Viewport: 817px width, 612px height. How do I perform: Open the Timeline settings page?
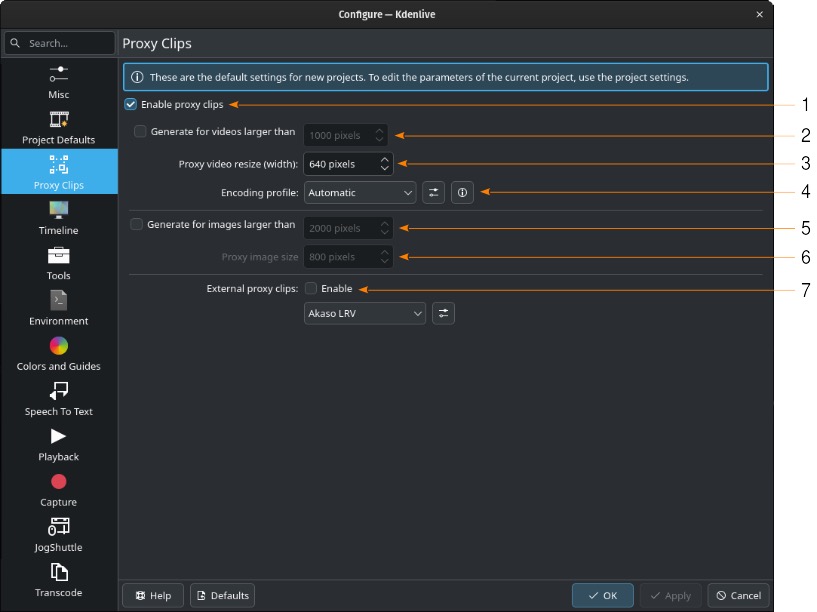click(x=58, y=218)
